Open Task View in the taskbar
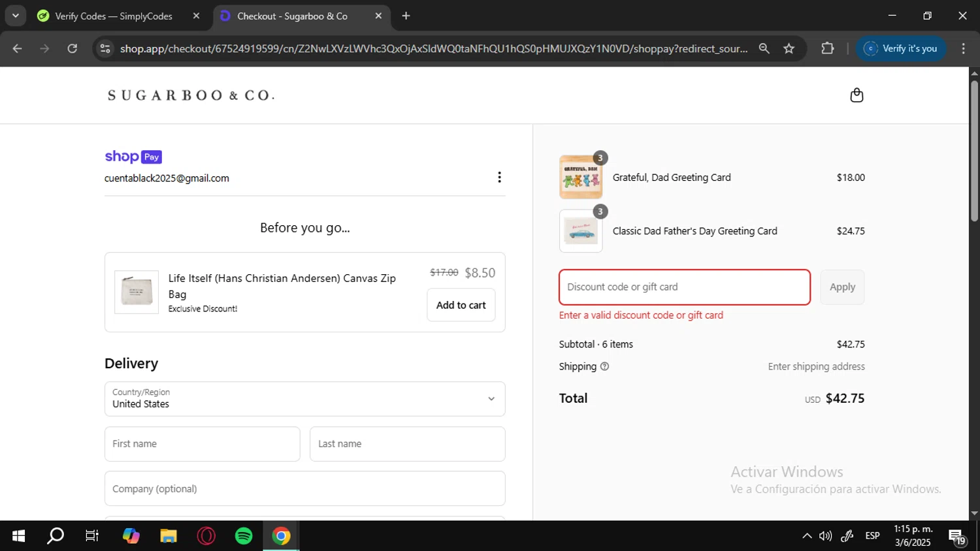980x551 pixels. click(x=92, y=536)
